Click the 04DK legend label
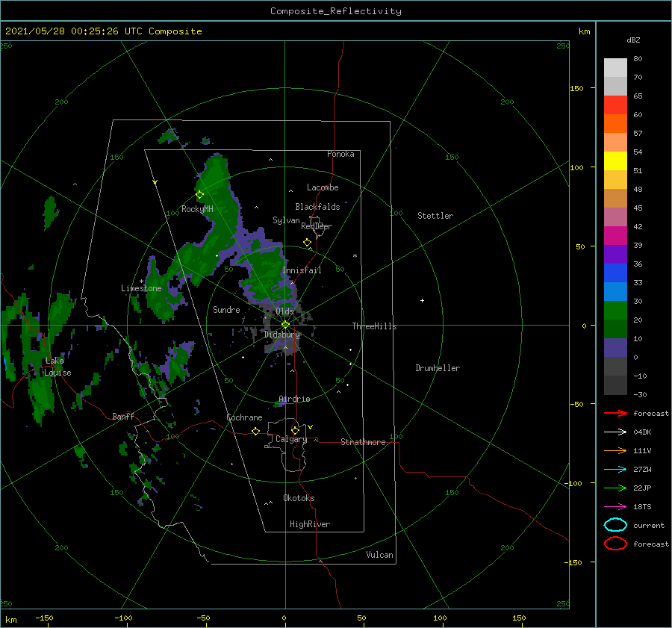This screenshot has height=628, width=672. click(x=642, y=432)
